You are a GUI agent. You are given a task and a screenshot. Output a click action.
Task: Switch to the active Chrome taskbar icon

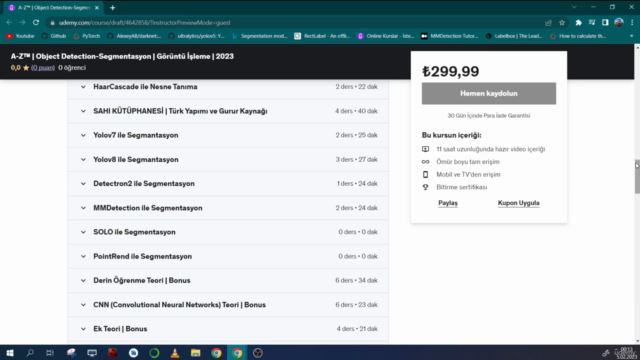(237, 353)
